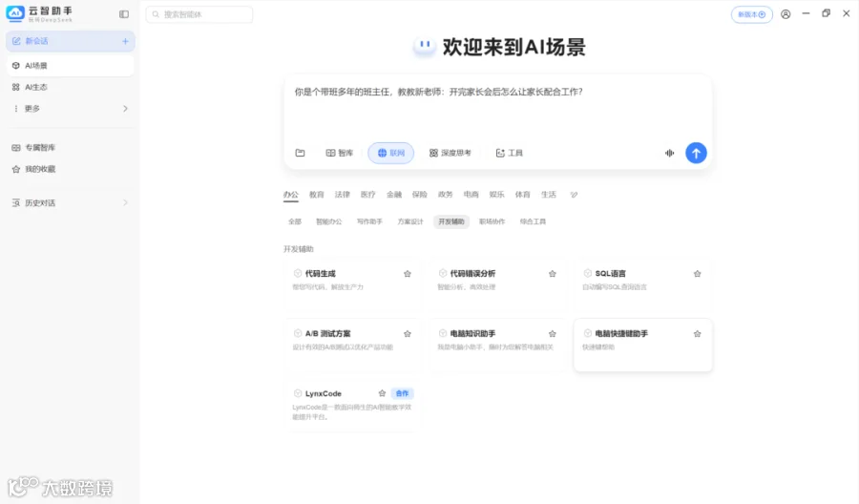Screen dimensions: 859x504
Task: Filter by the 方案设计 subcategory
Action: [x=410, y=221]
